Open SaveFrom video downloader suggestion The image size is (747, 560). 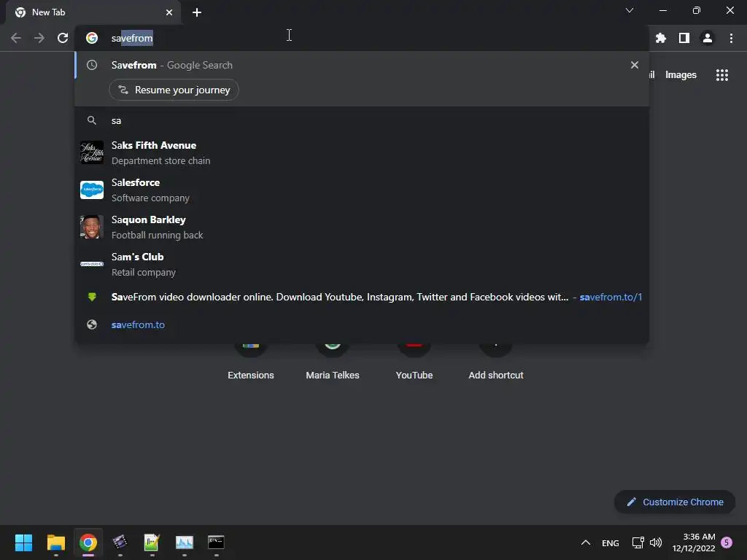362,297
